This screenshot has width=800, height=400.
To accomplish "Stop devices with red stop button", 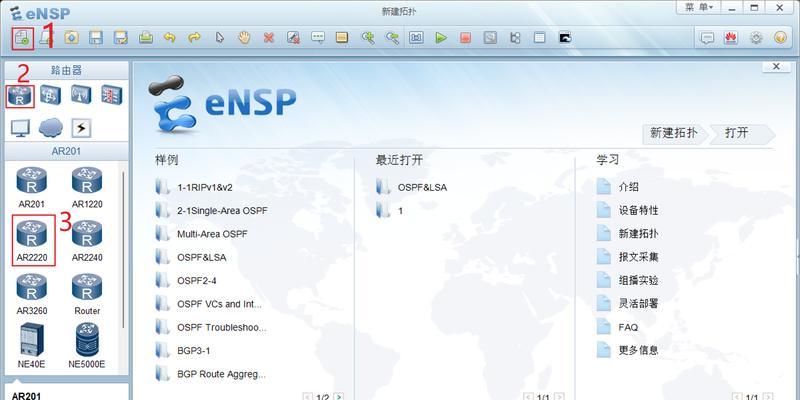I will pos(465,38).
